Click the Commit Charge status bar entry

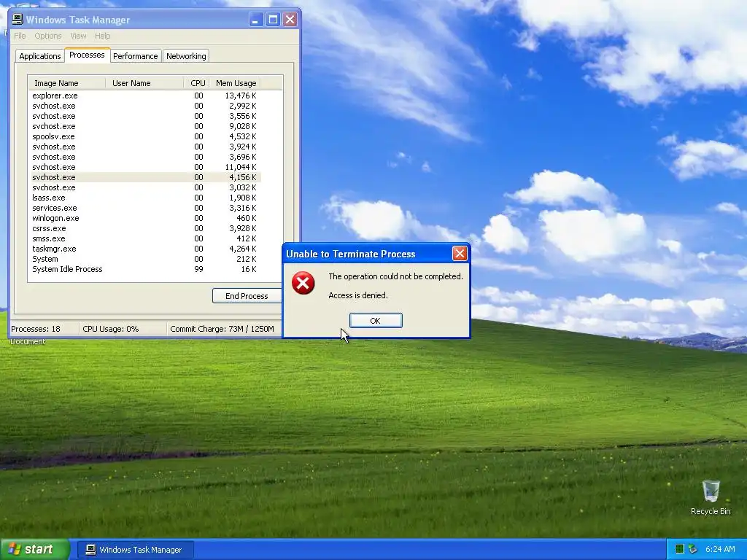click(x=224, y=329)
